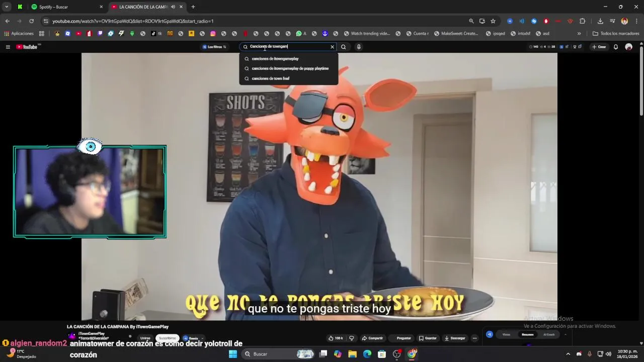Reload the current page
Viewport: 644px width, 362px height.
[31, 21]
